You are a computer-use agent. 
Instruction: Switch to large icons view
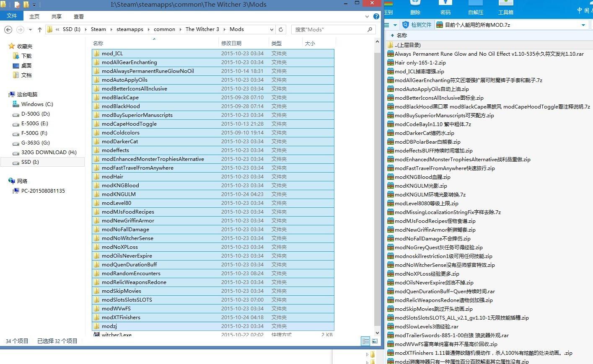(x=375, y=341)
